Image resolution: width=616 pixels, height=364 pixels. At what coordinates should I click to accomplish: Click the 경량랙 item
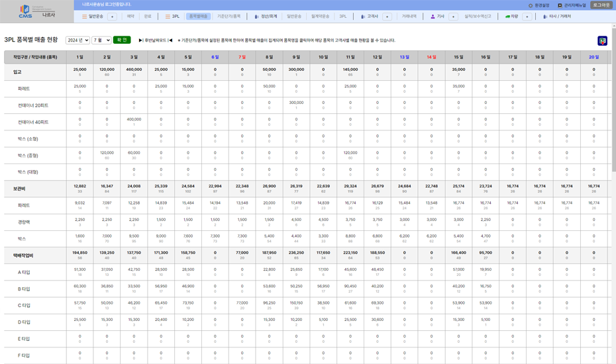pyautogui.click(x=24, y=222)
